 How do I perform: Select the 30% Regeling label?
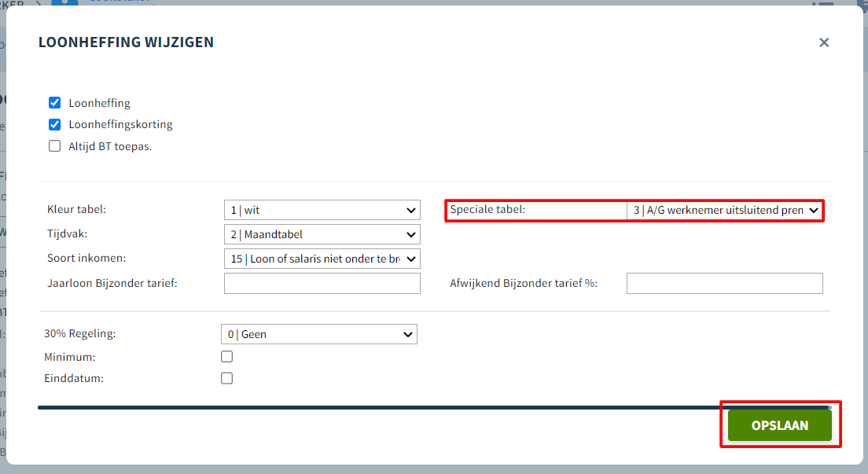pyautogui.click(x=79, y=333)
